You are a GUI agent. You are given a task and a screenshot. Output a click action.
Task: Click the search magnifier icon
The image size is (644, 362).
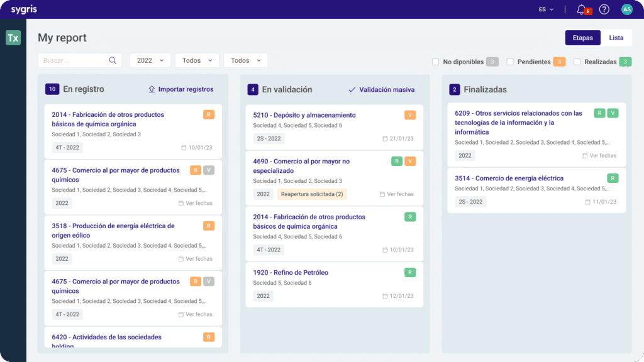[113, 60]
